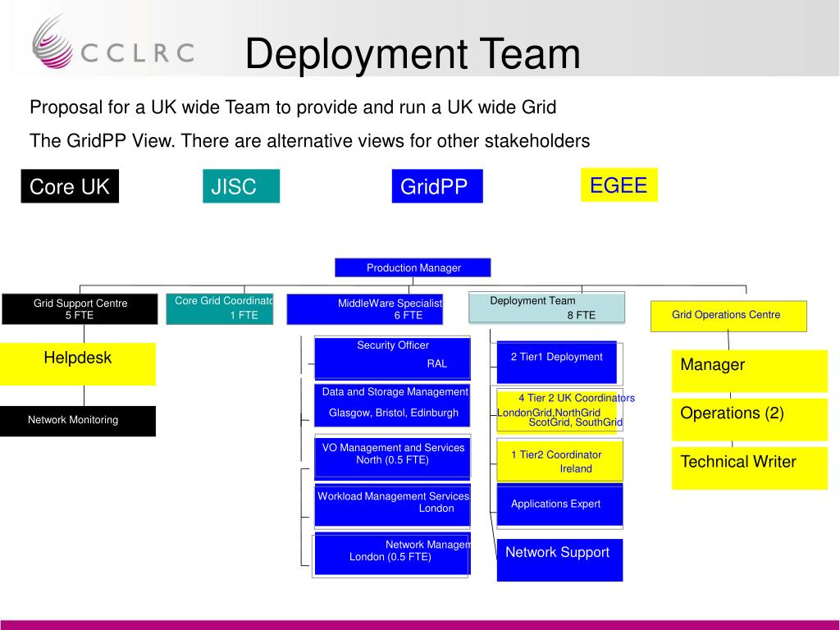
Task: Click the Network Monitoring box
Action: tap(78, 421)
